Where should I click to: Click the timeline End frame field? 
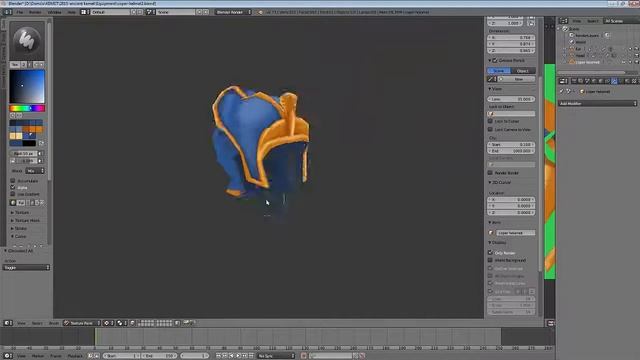click(x=159, y=356)
